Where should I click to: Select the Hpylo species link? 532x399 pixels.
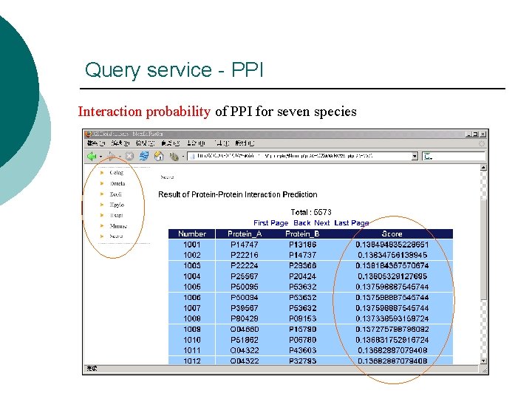[117, 205]
